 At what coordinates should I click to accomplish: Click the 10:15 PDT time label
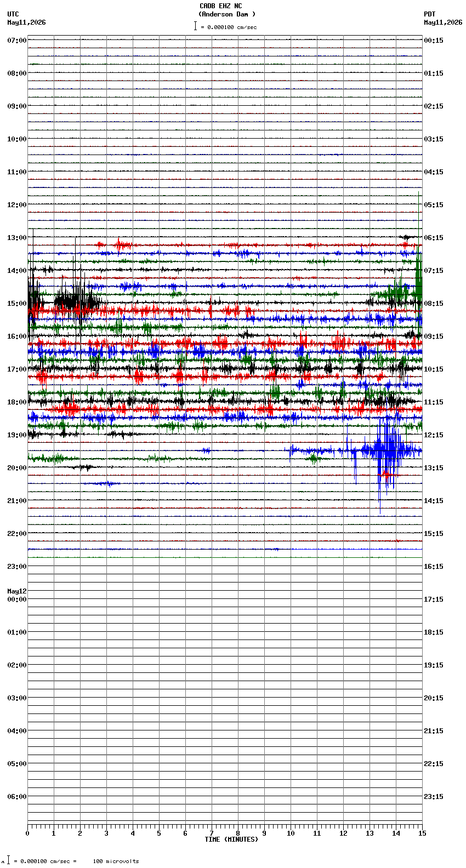click(x=434, y=369)
